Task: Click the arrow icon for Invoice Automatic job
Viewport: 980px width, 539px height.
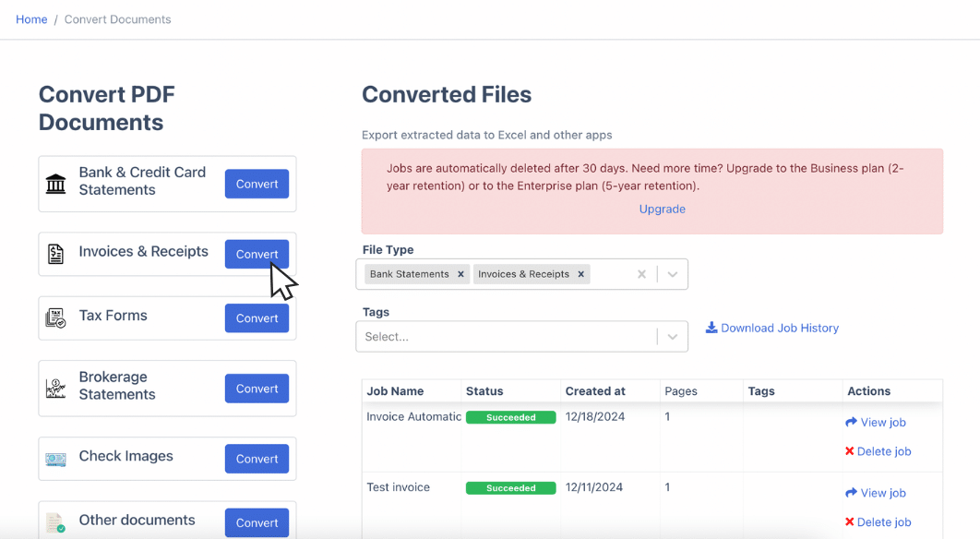Action: click(851, 422)
